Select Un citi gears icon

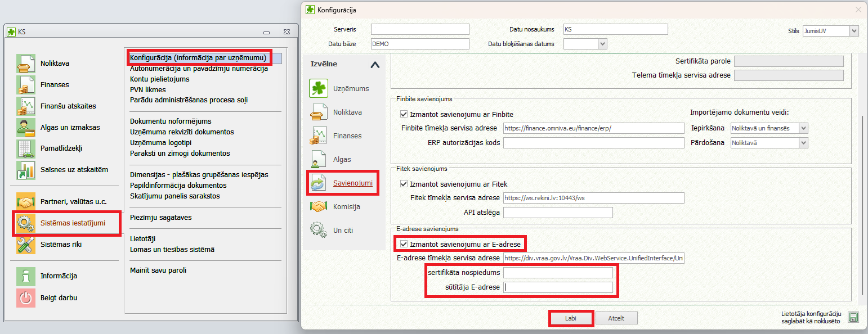pos(319,231)
